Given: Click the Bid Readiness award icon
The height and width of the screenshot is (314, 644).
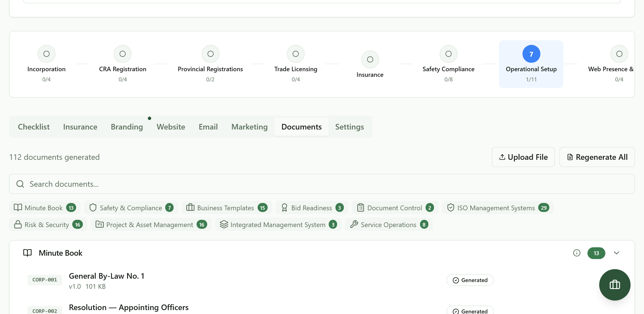Looking at the screenshot, I should [284, 207].
